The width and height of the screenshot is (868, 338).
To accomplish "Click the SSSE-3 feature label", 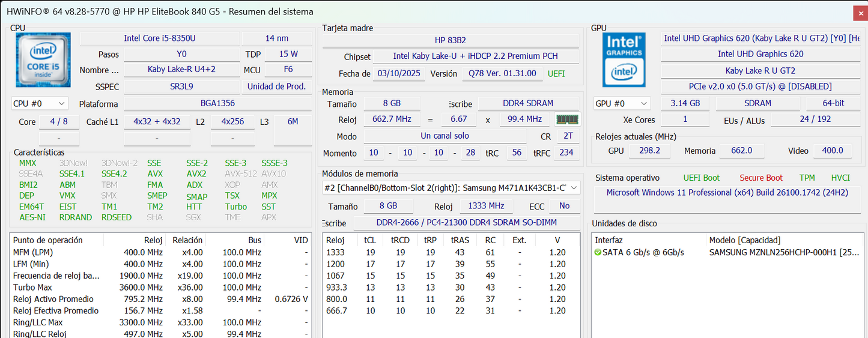I will point(275,163).
